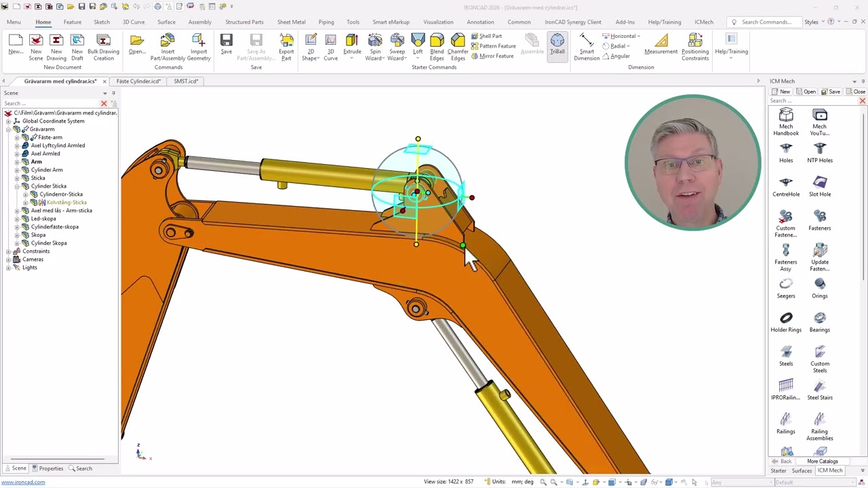Open the Sketch ribbon tab
Viewport: 868px width, 488px height.
pos(102,22)
